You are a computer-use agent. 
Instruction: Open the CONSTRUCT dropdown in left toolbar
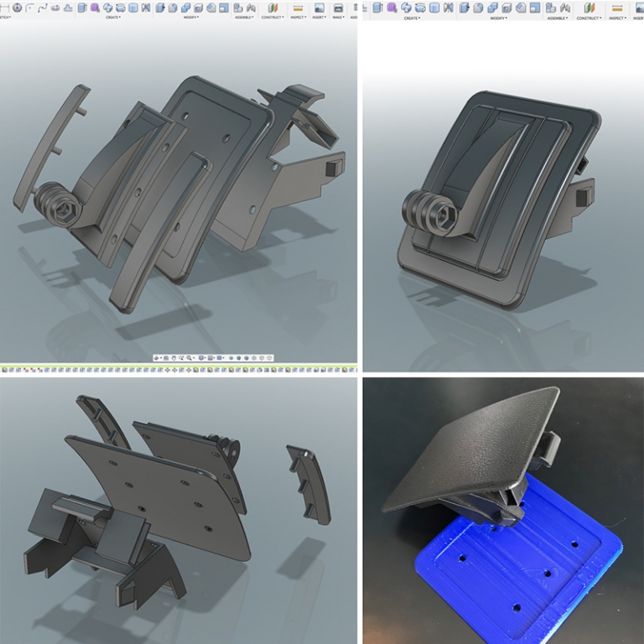point(273,18)
